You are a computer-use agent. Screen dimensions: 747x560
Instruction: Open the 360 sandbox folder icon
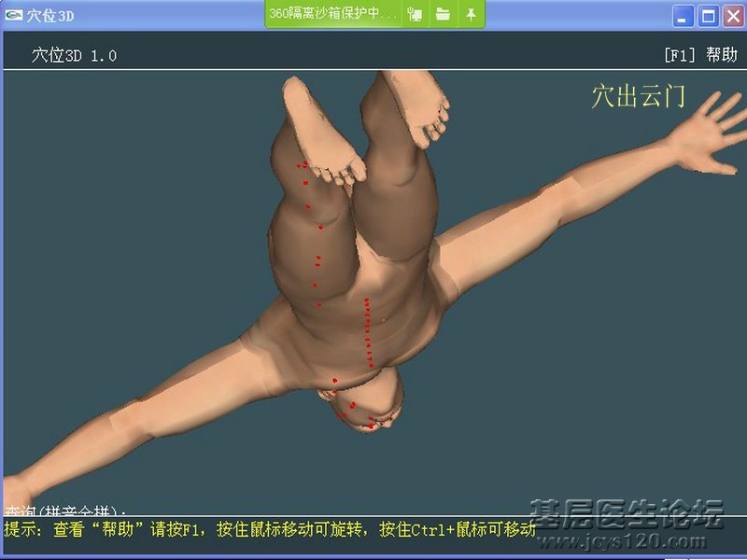pyautogui.click(x=443, y=14)
